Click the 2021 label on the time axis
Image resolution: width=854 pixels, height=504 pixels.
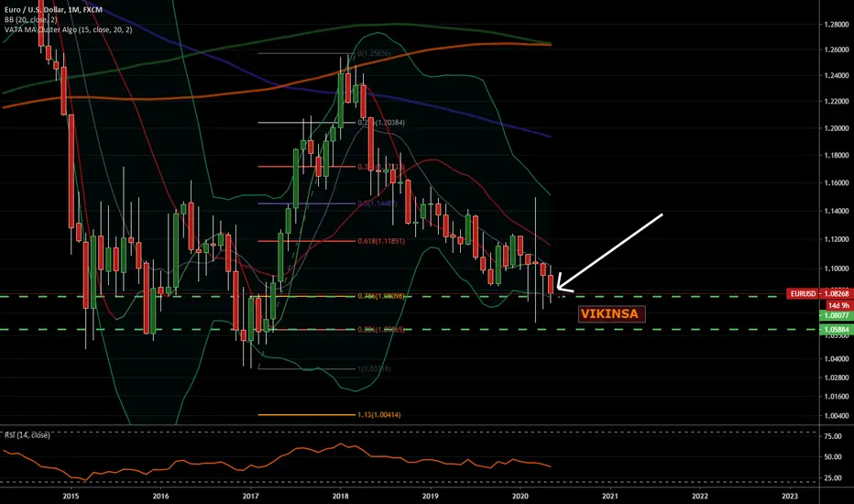point(610,496)
